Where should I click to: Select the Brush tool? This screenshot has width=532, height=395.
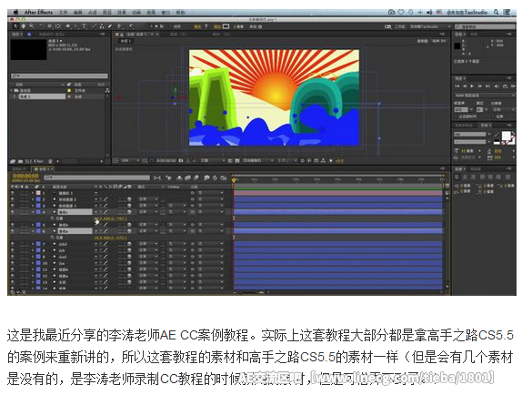point(95,26)
